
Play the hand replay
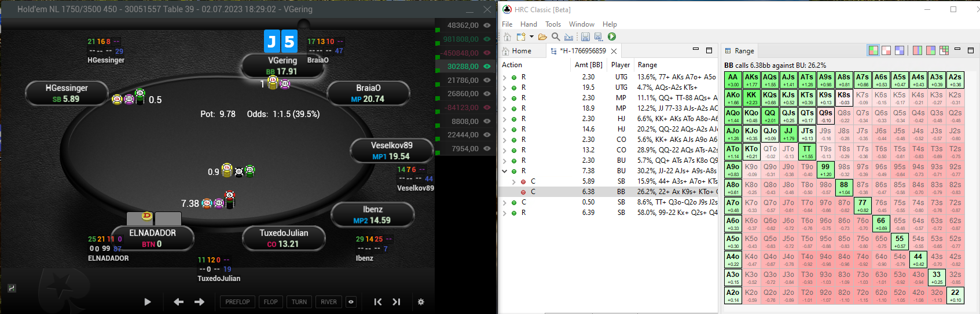(148, 302)
